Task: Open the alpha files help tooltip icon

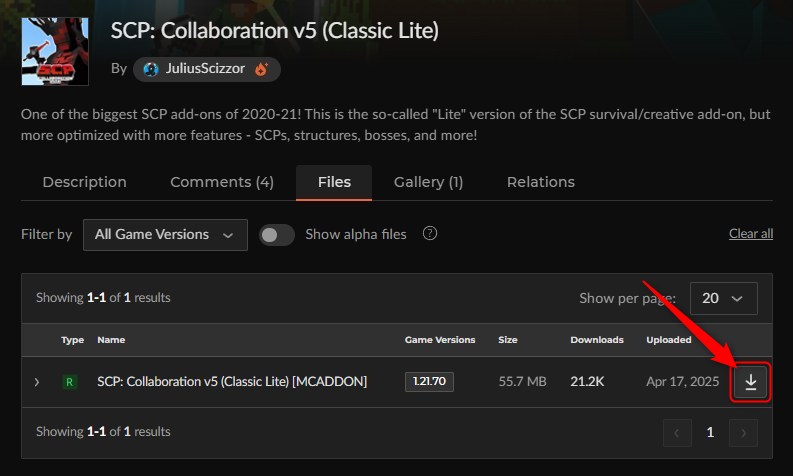Action: [x=430, y=234]
